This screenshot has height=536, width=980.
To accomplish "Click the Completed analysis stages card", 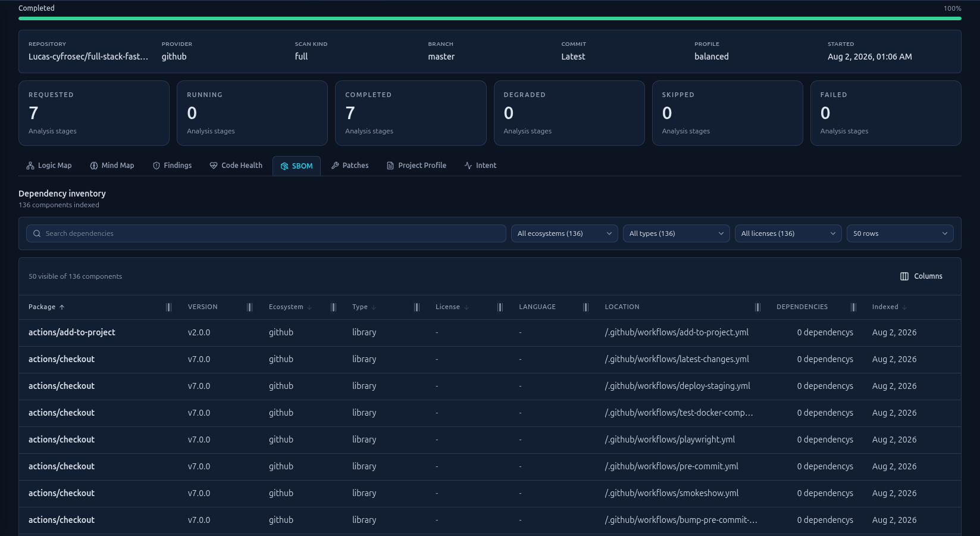I will tap(411, 113).
